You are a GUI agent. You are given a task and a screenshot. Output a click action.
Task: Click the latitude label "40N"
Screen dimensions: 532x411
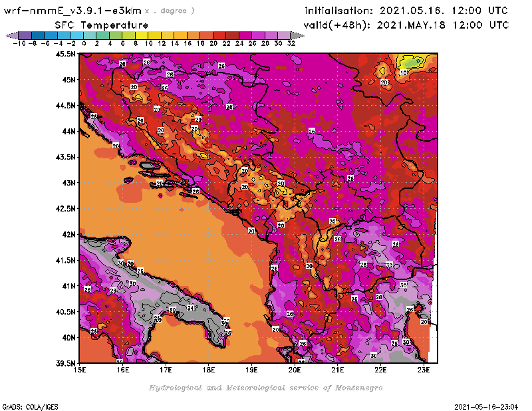[68, 338]
